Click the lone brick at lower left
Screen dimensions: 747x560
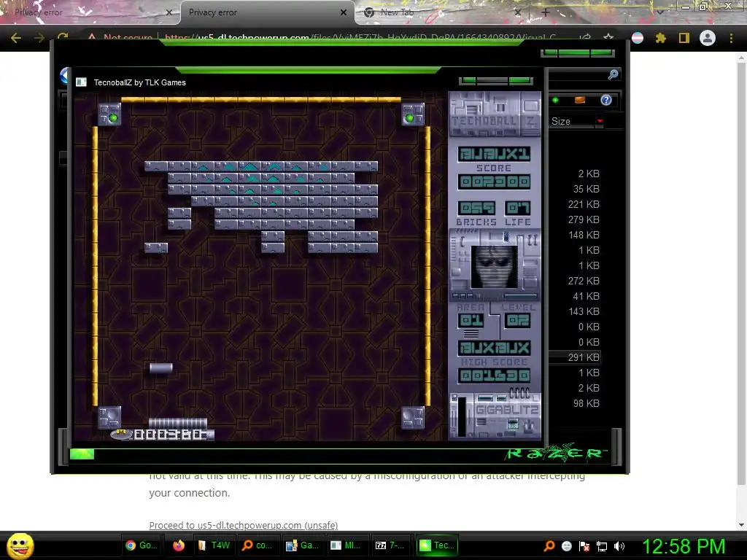[x=156, y=248]
